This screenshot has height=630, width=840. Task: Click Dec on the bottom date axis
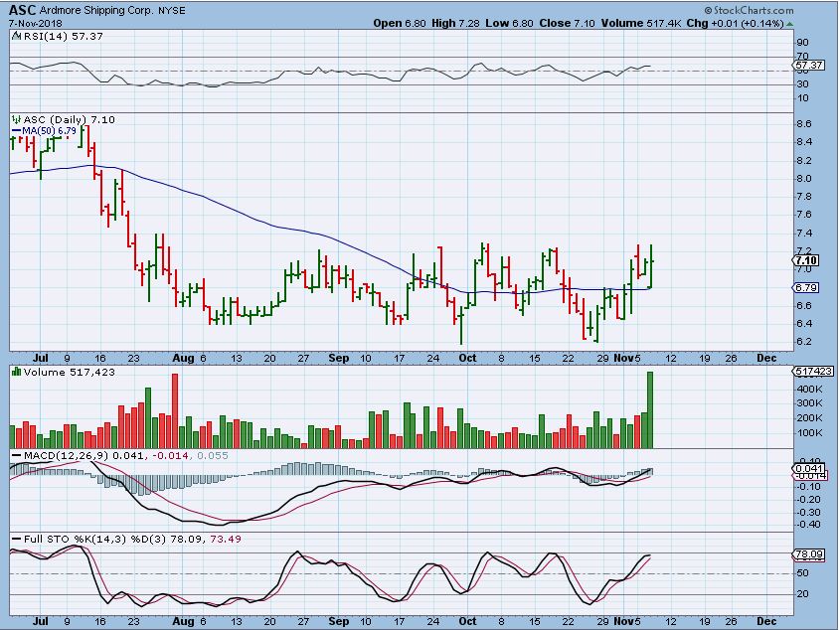click(766, 621)
